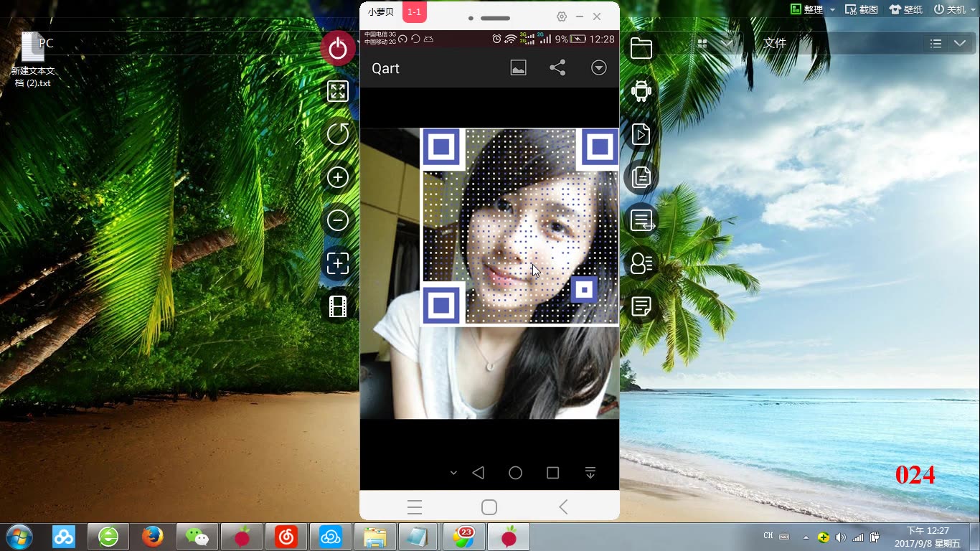Screen dimensions: 980x551
Task: Tap the Android back triangle button
Action: point(478,473)
